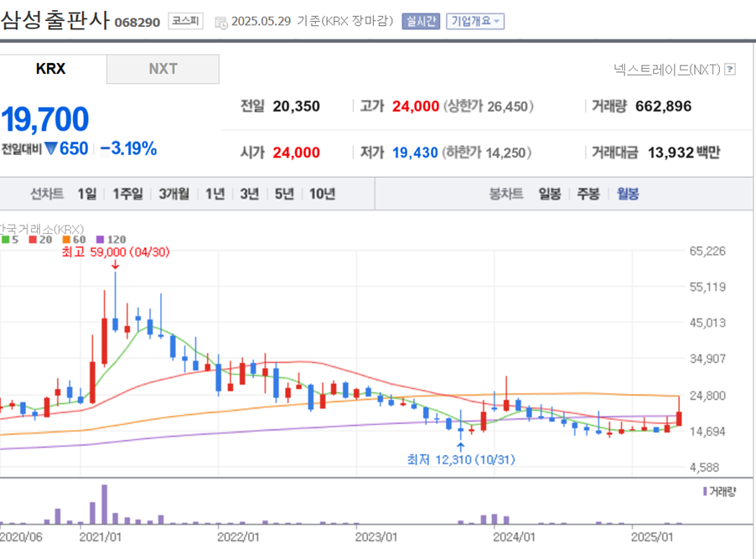
Task: Click the current price 19,700
Action: (x=44, y=119)
